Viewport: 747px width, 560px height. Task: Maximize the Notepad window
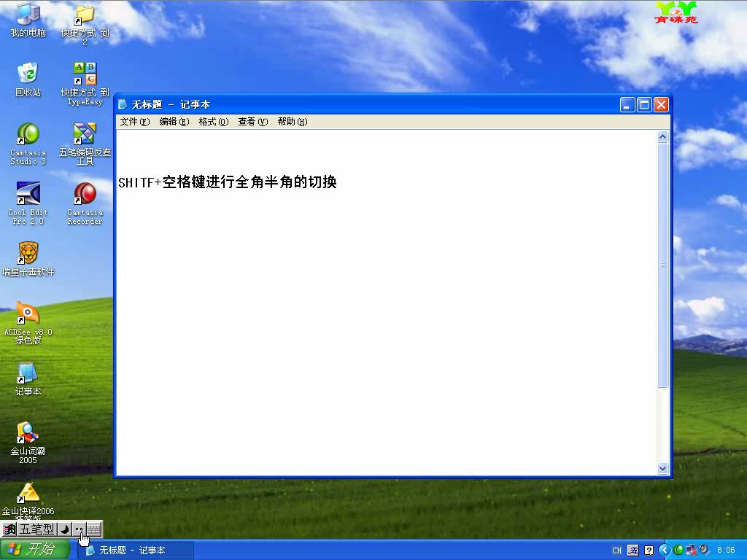pos(644,105)
